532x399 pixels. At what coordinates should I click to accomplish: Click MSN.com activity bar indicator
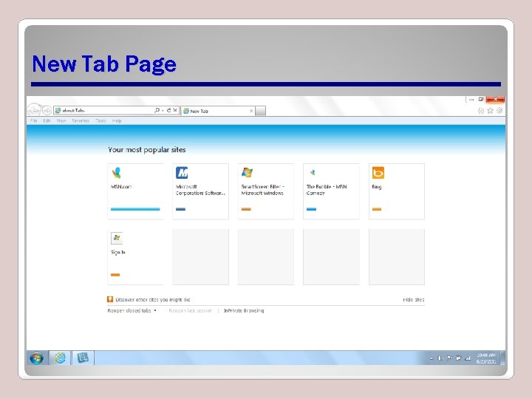pyautogui.click(x=135, y=209)
